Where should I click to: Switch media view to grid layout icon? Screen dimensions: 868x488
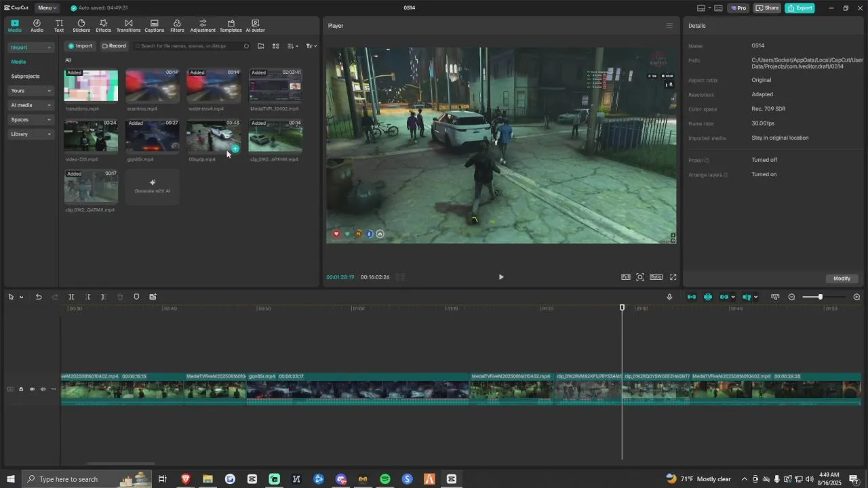point(275,46)
